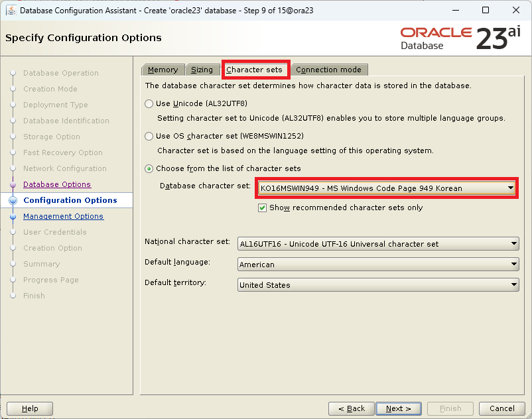
Task: Open Management Options step link
Action: (x=63, y=216)
